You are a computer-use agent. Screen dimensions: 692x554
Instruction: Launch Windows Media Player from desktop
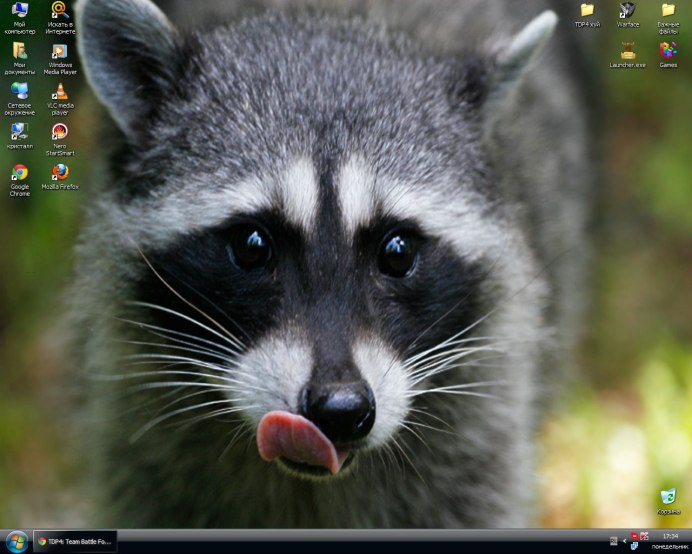[60, 58]
